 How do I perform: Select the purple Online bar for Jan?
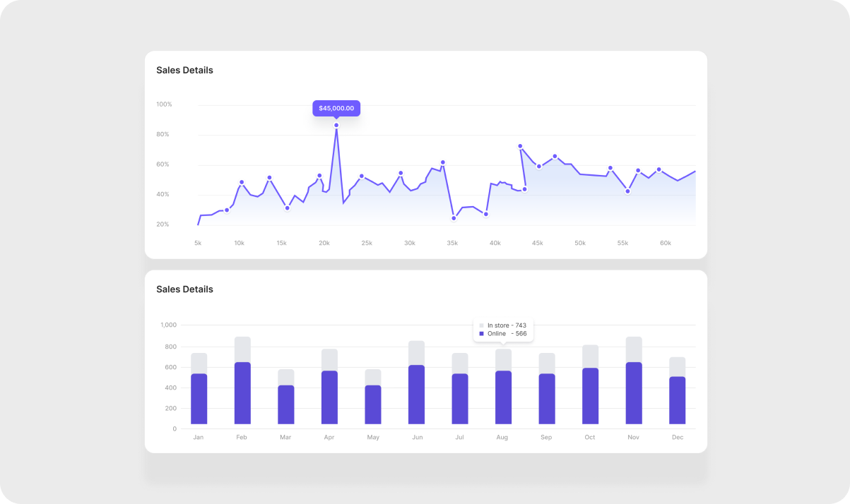(199, 399)
